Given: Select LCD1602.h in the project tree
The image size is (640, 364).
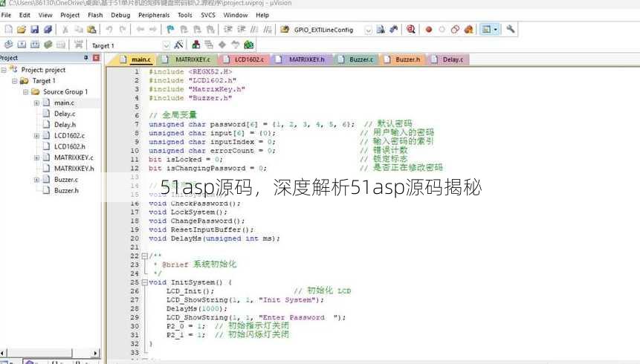Looking at the screenshot, I should 69,146.
